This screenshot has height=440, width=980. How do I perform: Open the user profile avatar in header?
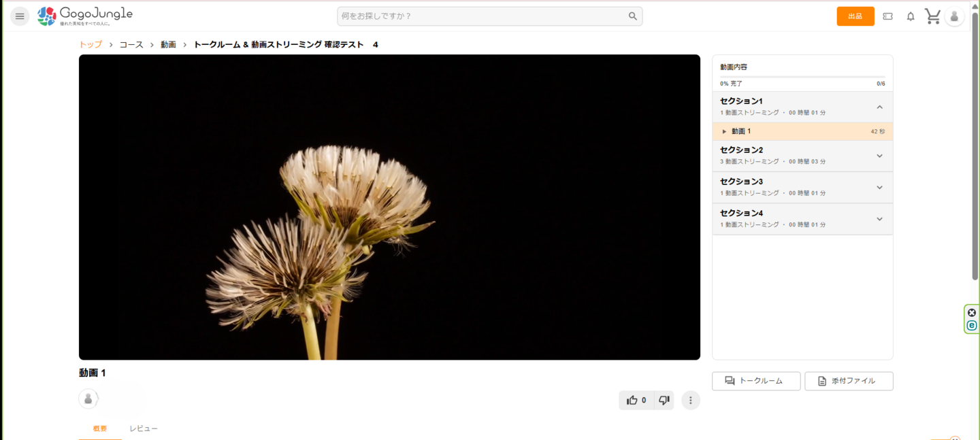(x=954, y=16)
